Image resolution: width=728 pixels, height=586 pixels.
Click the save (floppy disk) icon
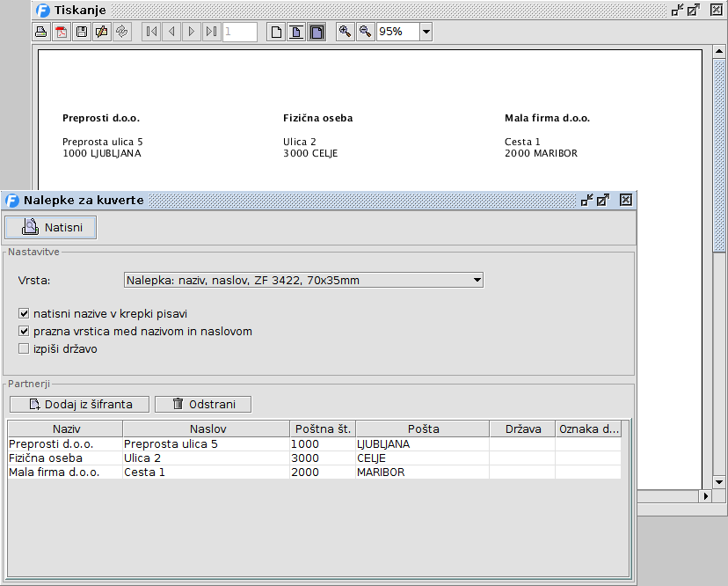[x=82, y=32]
